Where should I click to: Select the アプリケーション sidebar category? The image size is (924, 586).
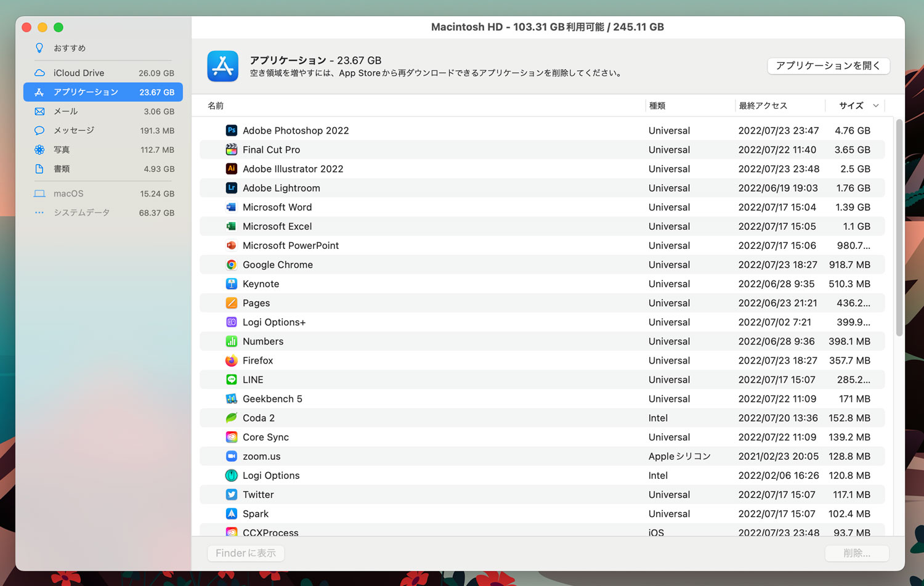coord(103,92)
